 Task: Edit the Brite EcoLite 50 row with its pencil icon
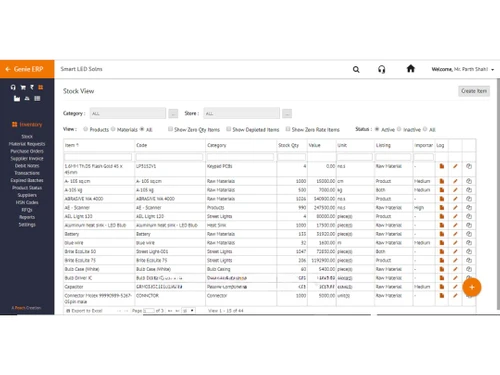(455, 251)
